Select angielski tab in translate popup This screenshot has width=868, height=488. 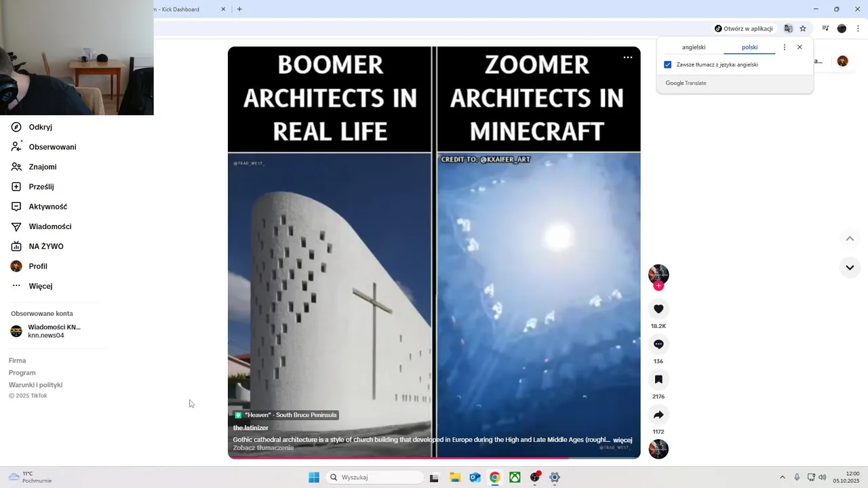click(x=694, y=47)
